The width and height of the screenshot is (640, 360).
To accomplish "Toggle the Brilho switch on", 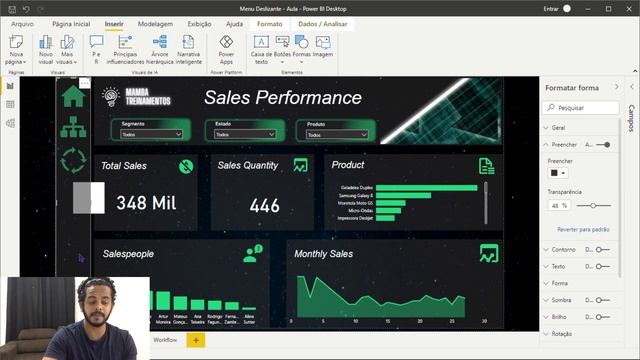I will coord(603,317).
